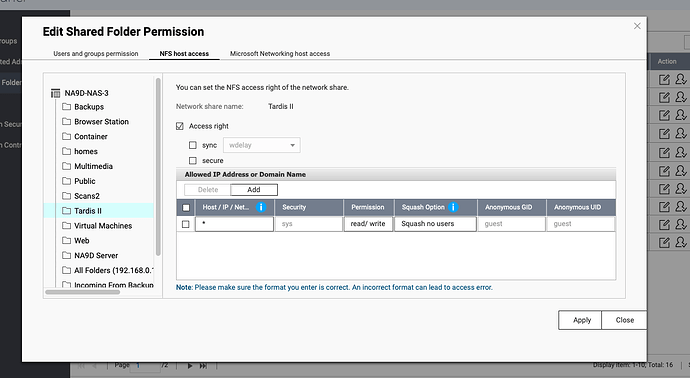Viewport: 690px width, 378px height.
Task: Click the Anonymous GID guest field
Action: click(x=511, y=224)
